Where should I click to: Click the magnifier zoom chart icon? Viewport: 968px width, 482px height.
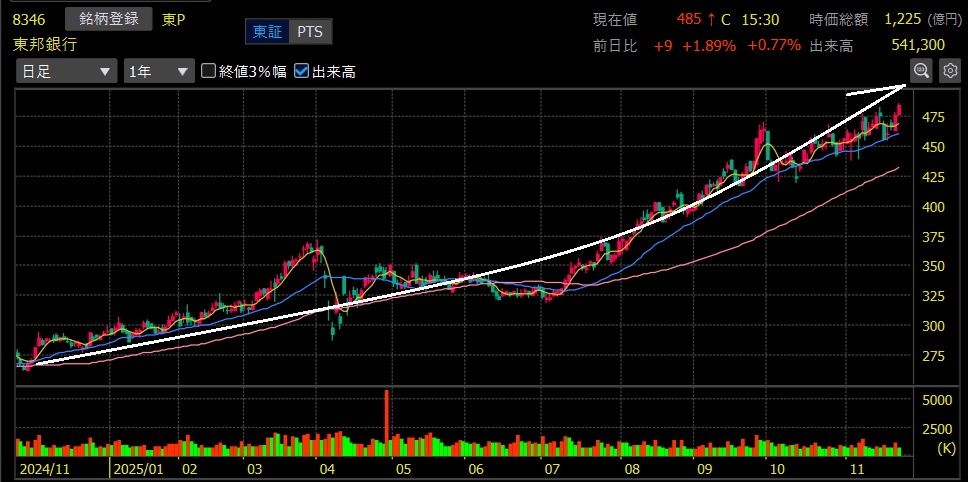click(x=921, y=70)
